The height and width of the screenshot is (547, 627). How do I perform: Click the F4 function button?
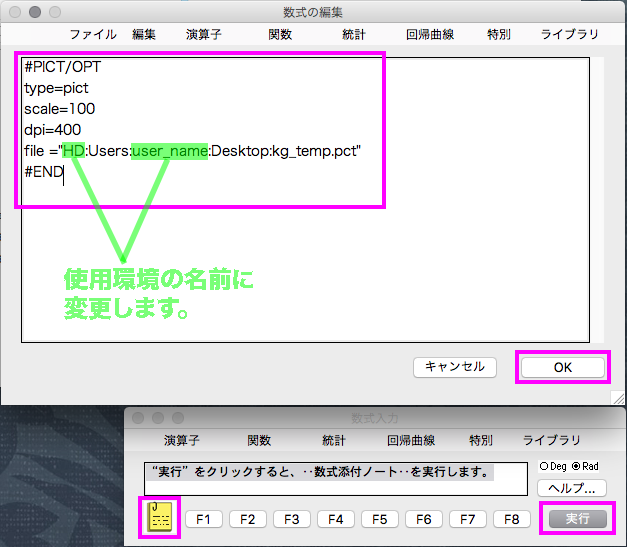(335, 519)
